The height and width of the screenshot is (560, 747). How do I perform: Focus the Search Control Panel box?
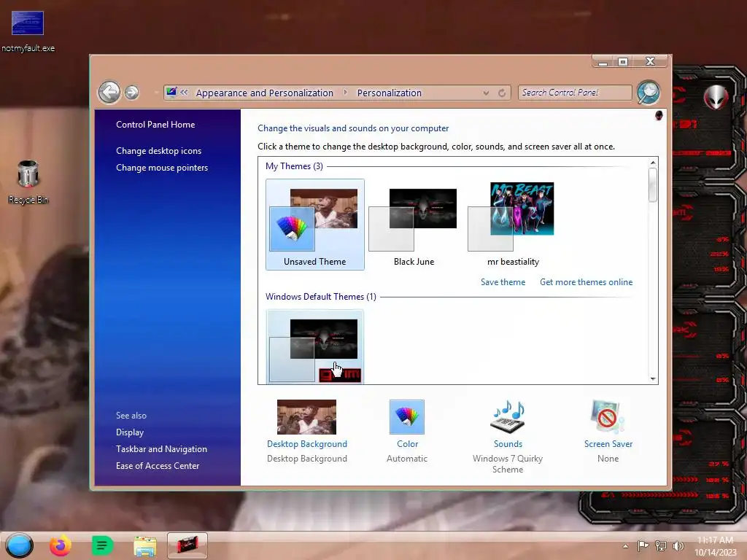575,93
